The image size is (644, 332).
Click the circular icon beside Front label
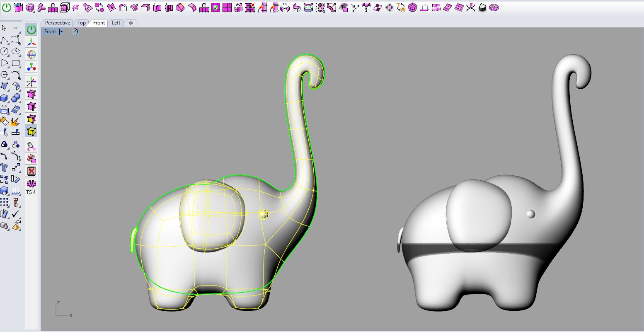[x=75, y=32]
